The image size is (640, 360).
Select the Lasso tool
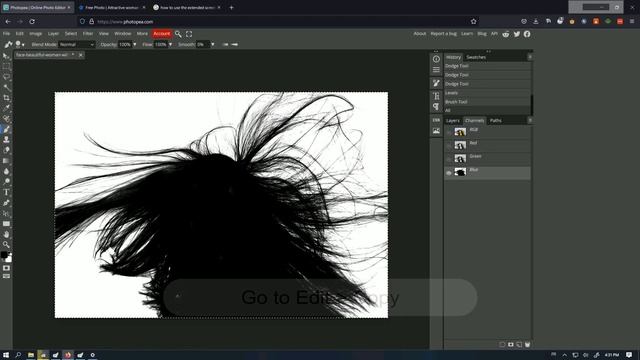(x=6, y=77)
